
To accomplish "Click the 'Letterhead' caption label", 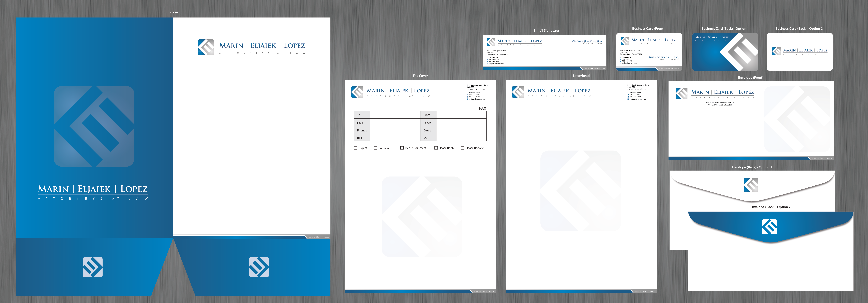I will (581, 76).
